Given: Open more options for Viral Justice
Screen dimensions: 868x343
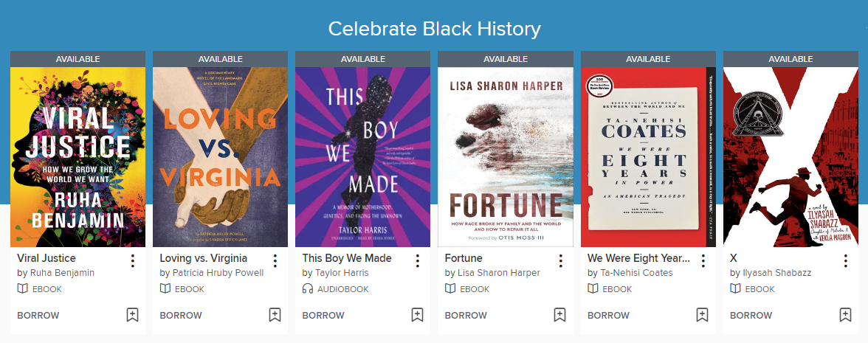Looking at the screenshot, I should [x=132, y=260].
